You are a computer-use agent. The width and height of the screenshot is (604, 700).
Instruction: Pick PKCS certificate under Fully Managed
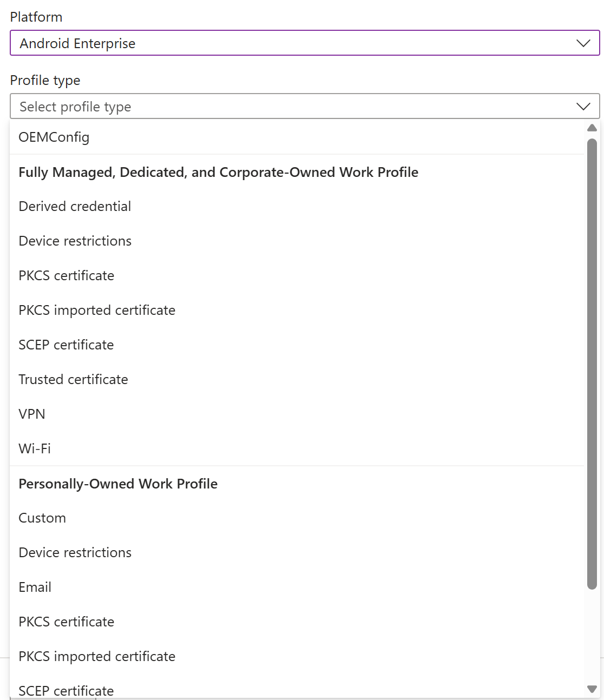click(67, 276)
